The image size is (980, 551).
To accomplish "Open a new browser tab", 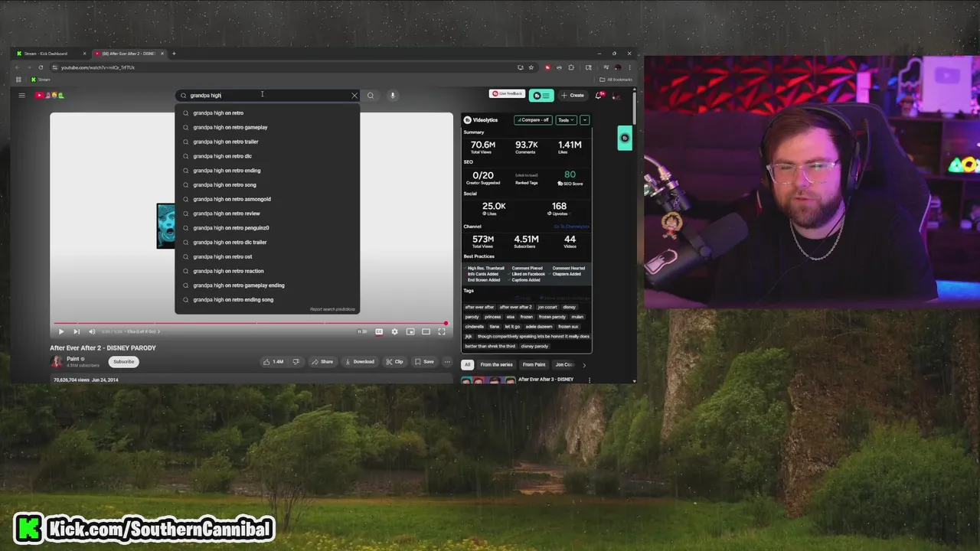I will [x=174, y=54].
